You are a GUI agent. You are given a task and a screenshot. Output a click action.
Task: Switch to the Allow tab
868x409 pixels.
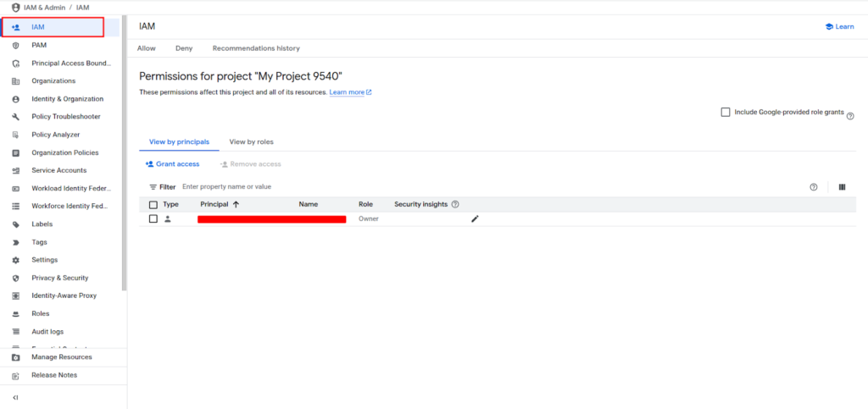point(146,48)
